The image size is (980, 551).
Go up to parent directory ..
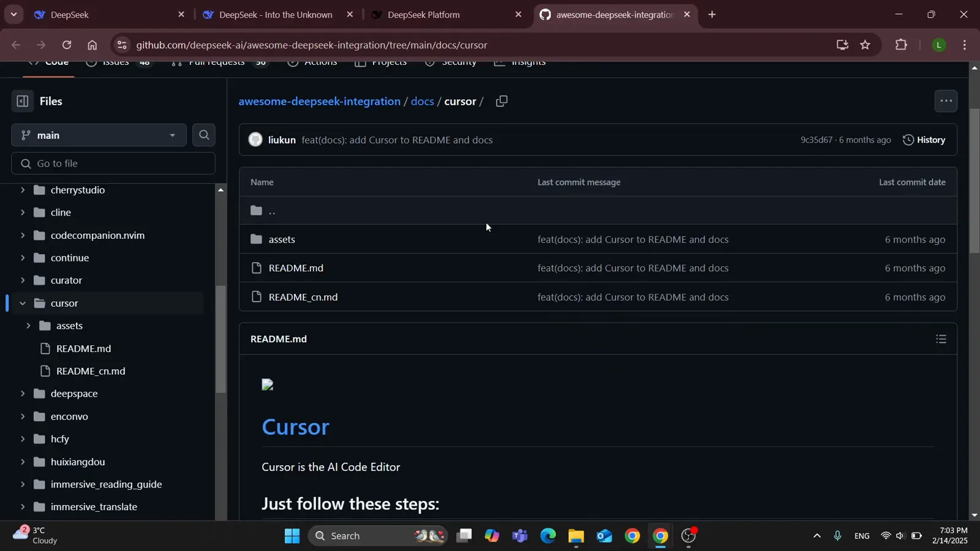tap(272, 211)
